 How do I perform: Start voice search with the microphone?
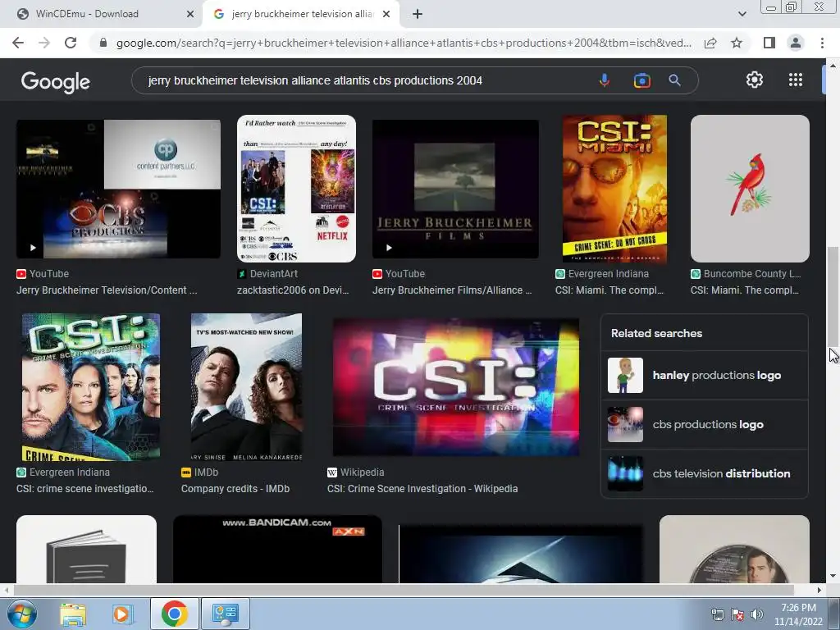click(x=605, y=80)
